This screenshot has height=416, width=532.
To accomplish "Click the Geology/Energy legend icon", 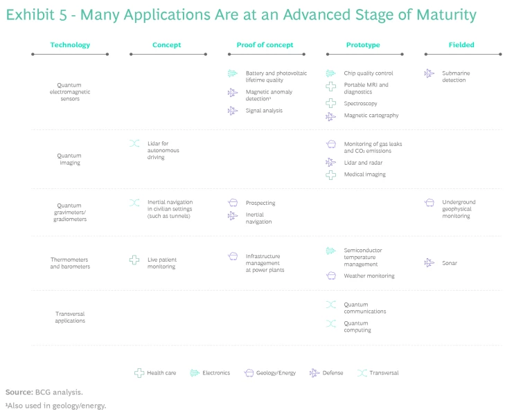I will coord(249,373).
